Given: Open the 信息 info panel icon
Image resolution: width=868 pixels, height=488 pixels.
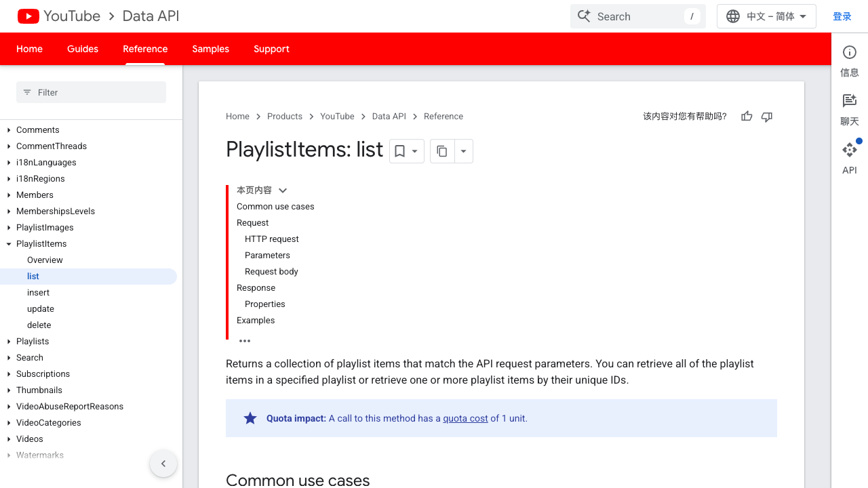Looking at the screenshot, I should pyautogui.click(x=850, y=53).
